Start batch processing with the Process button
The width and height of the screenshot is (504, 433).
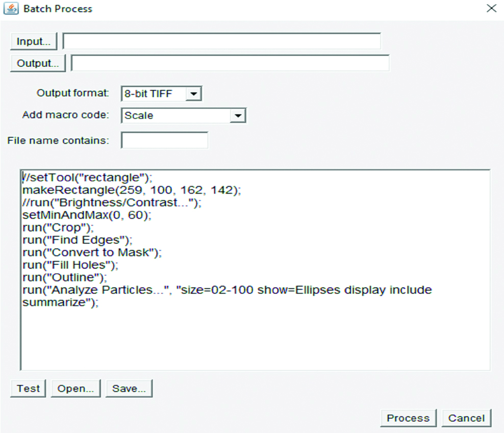point(408,418)
